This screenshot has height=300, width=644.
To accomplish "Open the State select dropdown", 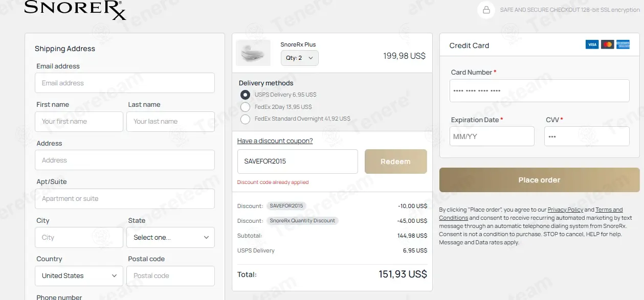I will pos(170,237).
